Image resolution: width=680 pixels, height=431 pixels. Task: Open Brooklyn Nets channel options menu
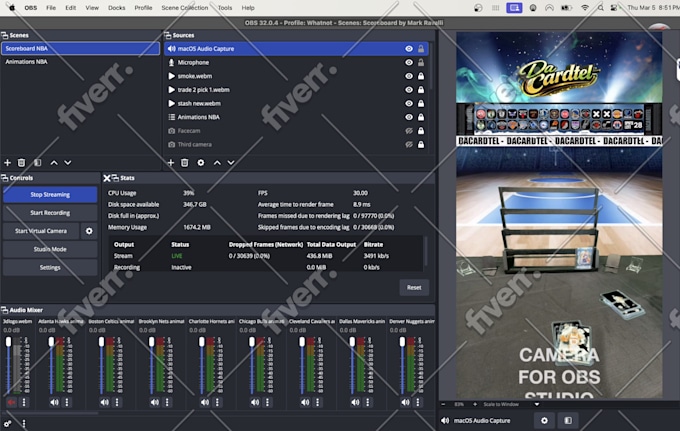click(167, 402)
